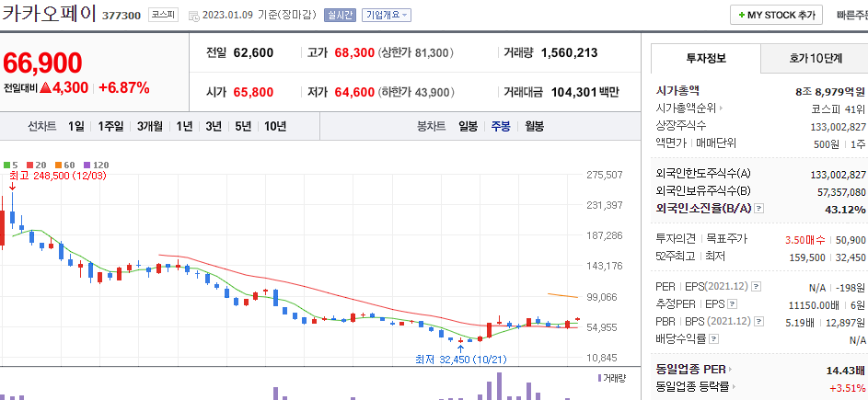
Task: Click the arrow icon after 시가총액순위
Action: [722, 108]
